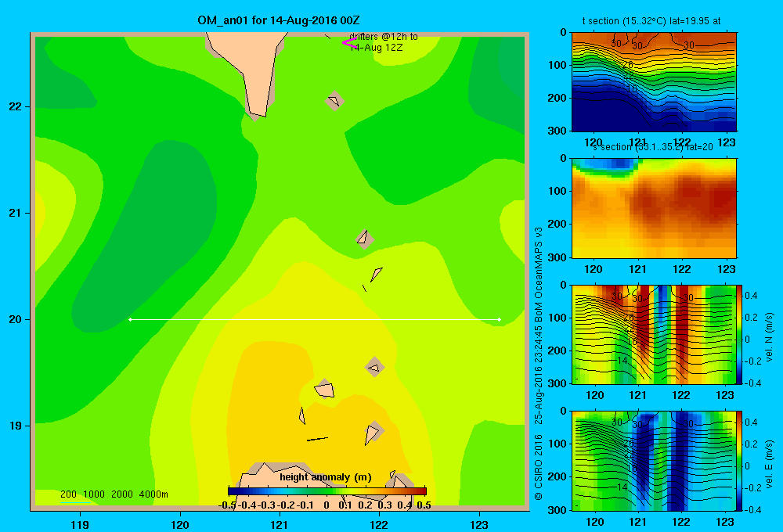Click the vel. E color scale bar
The height and width of the screenshot is (532, 783).
[x=739, y=461]
